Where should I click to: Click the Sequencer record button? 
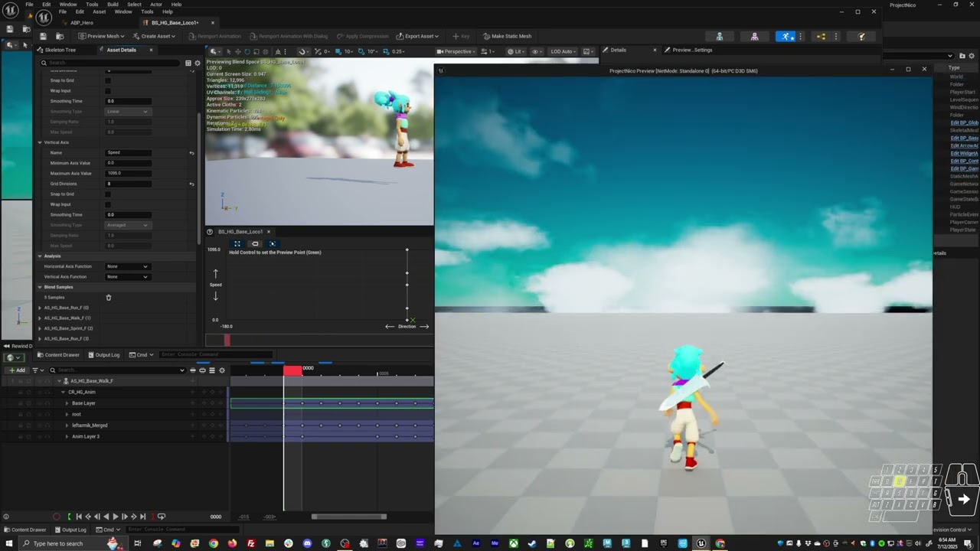coord(56,517)
